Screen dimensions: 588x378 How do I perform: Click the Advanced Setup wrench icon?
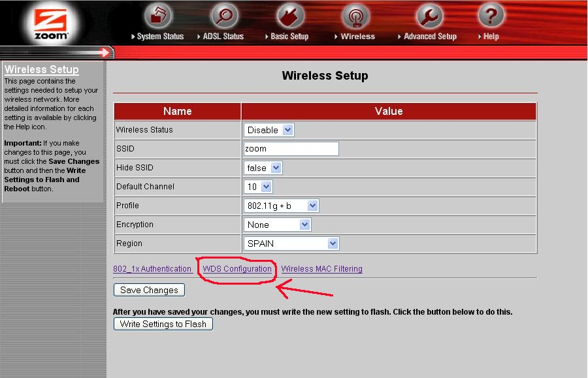point(429,16)
